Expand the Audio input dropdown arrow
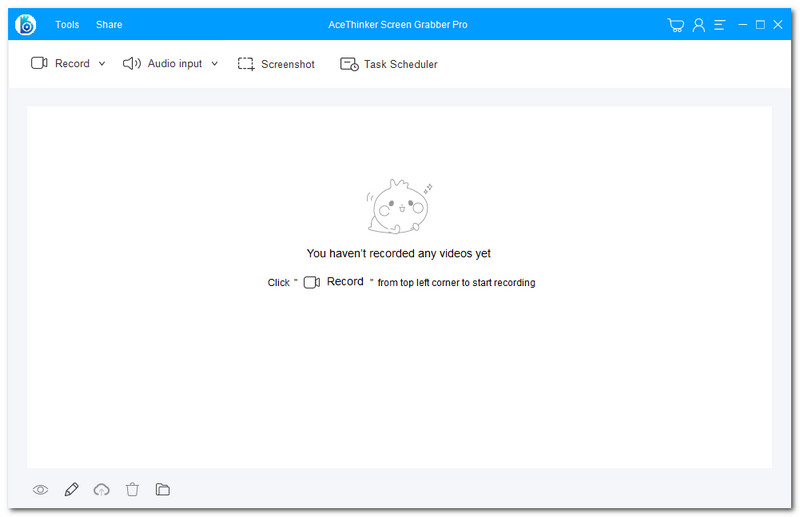Screen dimensions: 800x517 215,64
